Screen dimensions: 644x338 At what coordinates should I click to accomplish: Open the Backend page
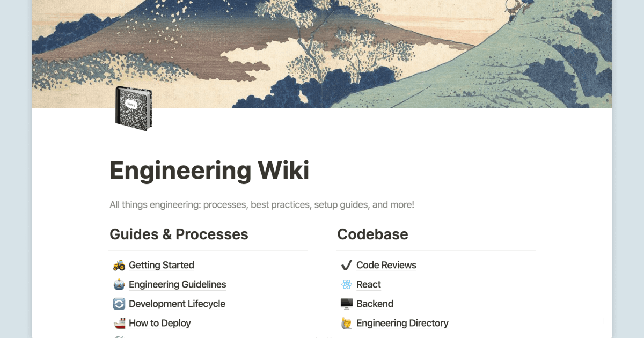click(375, 304)
